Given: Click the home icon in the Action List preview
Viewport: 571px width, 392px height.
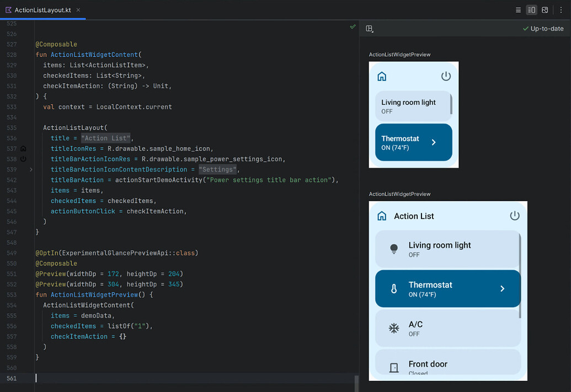Looking at the screenshot, I should tap(382, 216).
